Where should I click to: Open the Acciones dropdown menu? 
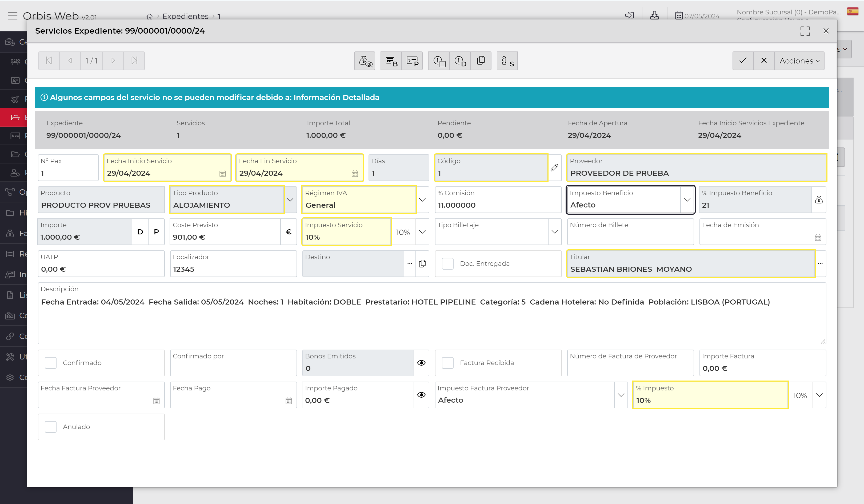coord(799,61)
